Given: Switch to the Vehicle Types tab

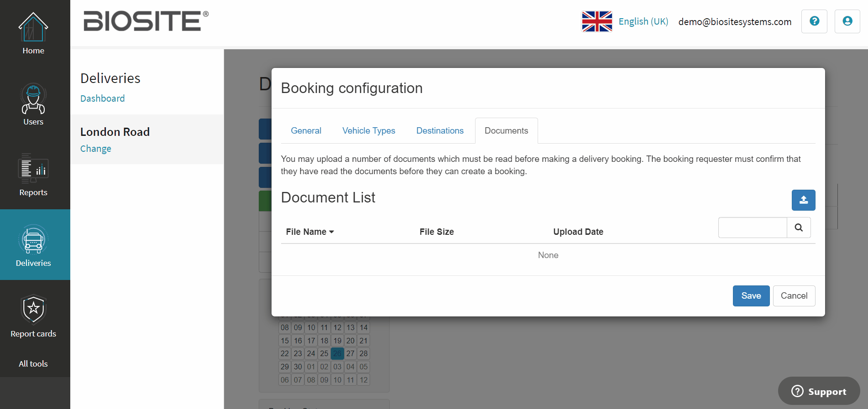Looking at the screenshot, I should 369,131.
